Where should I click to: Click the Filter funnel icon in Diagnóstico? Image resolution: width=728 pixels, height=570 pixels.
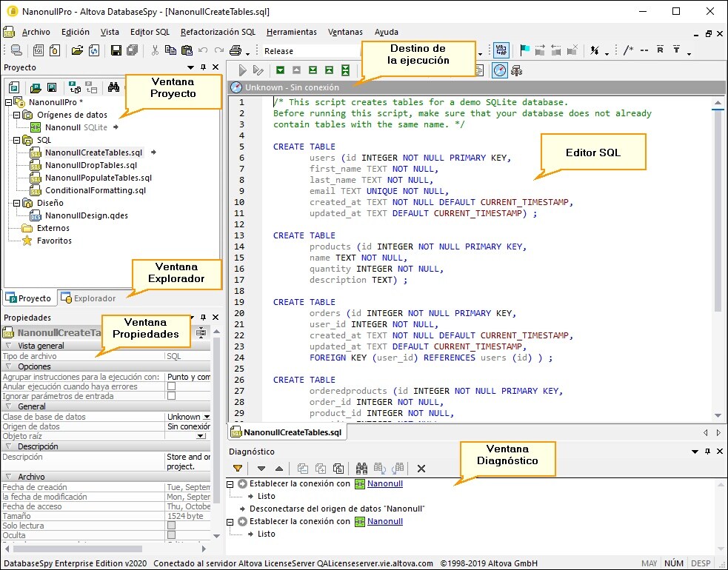click(x=238, y=469)
